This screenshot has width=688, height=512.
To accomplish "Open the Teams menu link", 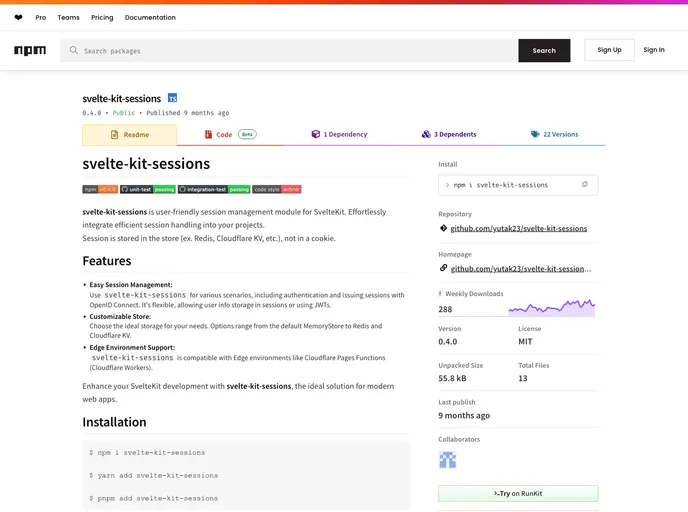I will click(x=68, y=18).
